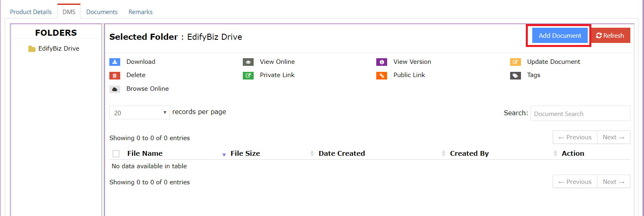Image resolution: width=644 pixels, height=216 pixels.
Task: Click the Browse Online legend label
Action: click(148, 89)
